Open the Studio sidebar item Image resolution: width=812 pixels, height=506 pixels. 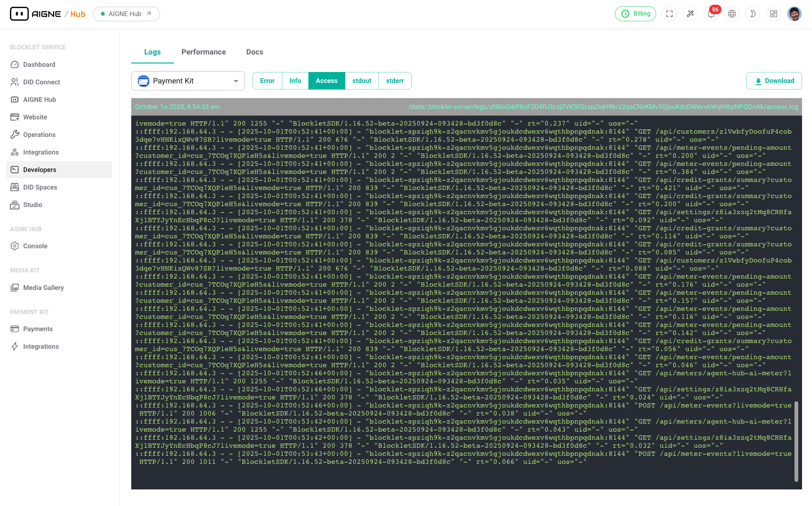[32, 205]
